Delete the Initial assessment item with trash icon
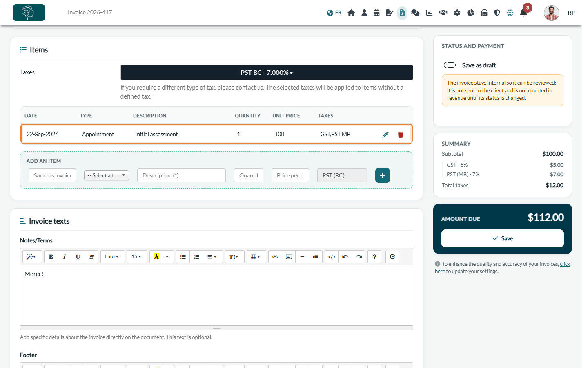The image size is (588, 368). 401,135
